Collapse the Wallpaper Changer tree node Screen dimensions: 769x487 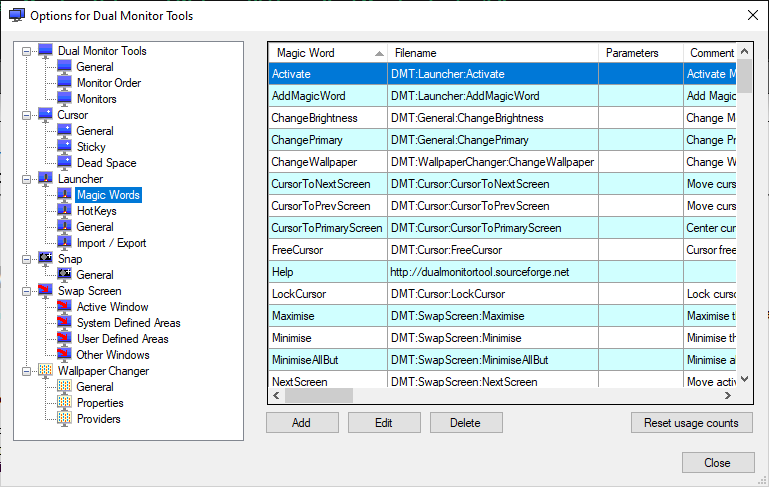pos(26,371)
